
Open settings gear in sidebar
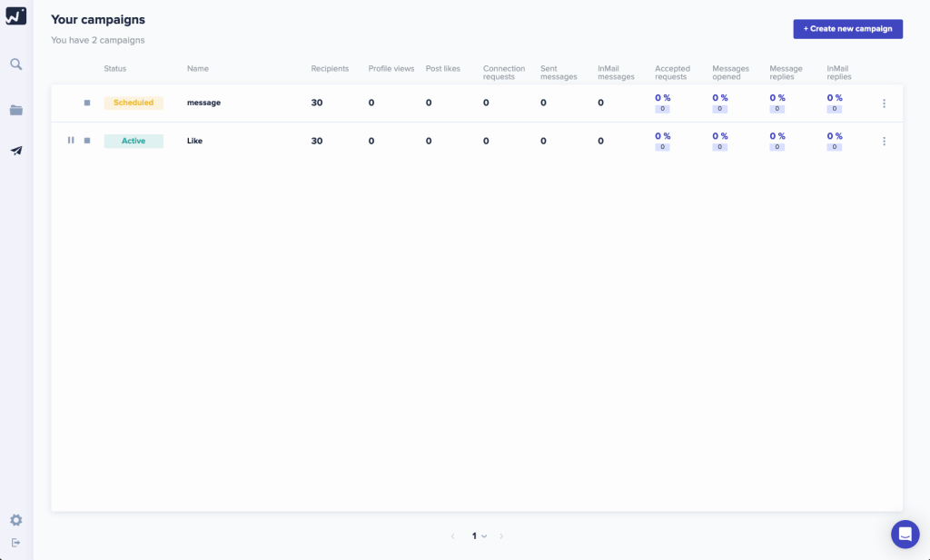(x=16, y=520)
